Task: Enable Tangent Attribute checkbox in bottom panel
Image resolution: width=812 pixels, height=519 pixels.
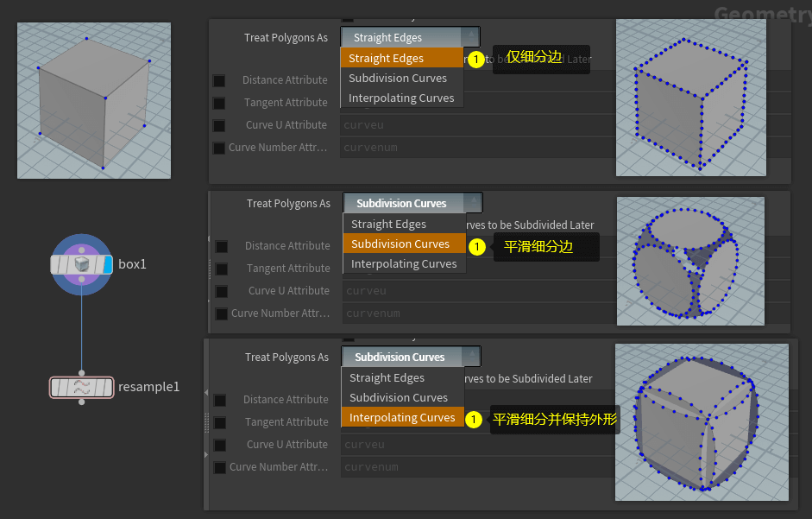Action: (220, 422)
